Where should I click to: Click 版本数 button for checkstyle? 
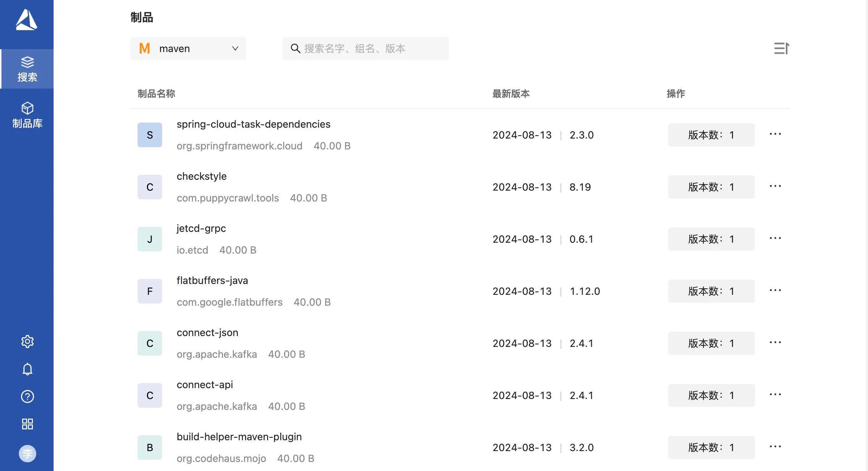[712, 187]
